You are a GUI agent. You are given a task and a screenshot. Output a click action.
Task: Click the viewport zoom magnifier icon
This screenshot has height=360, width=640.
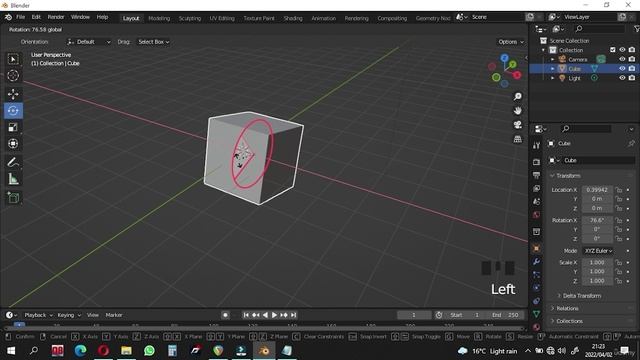click(x=518, y=96)
